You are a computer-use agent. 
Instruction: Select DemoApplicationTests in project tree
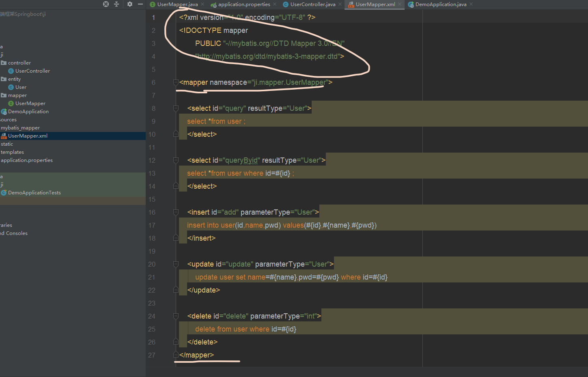[34, 193]
